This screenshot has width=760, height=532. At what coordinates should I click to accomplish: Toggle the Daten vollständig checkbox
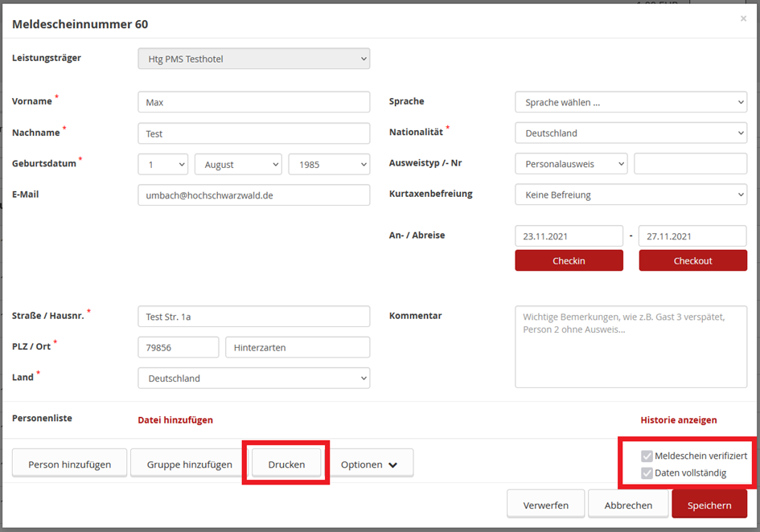tap(647, 473)
